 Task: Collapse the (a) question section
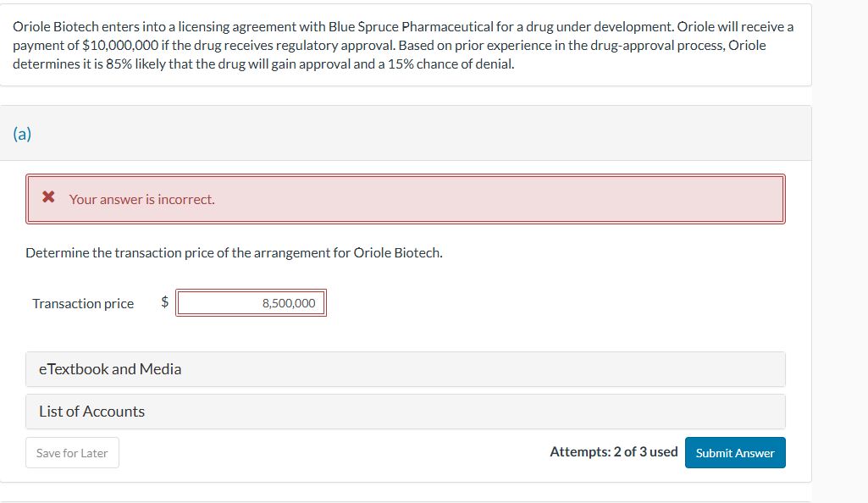(20, 133)
